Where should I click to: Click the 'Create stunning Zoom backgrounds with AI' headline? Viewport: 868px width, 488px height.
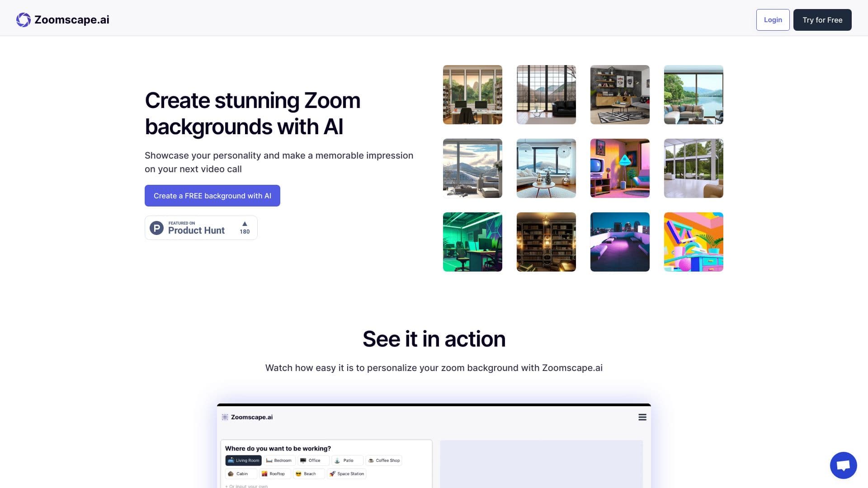click(x=253, y=113)
